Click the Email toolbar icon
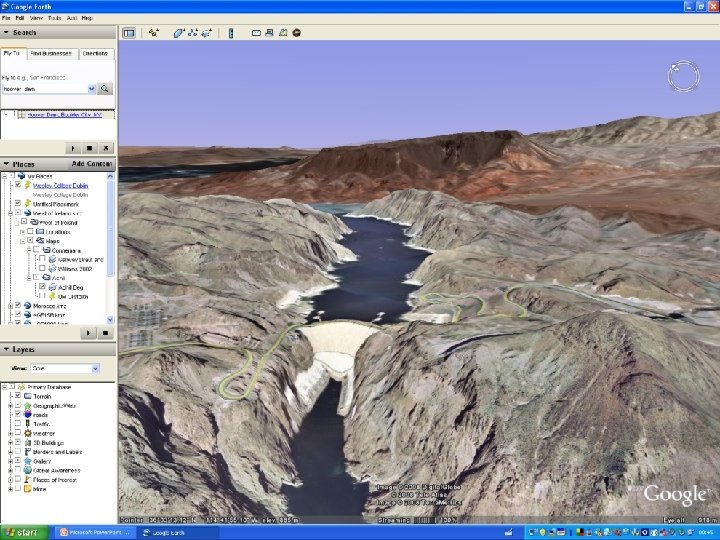Screen dimensions: 720x540 coord(256,33)
